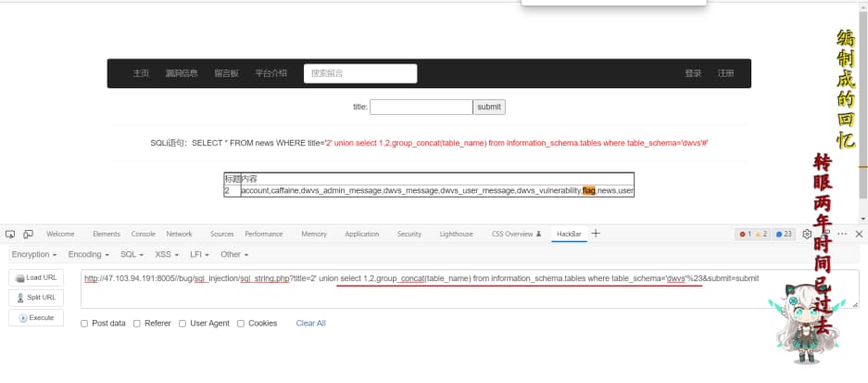Click the highlighted flag text in table

pyautogui.click(x=588, y=191)
